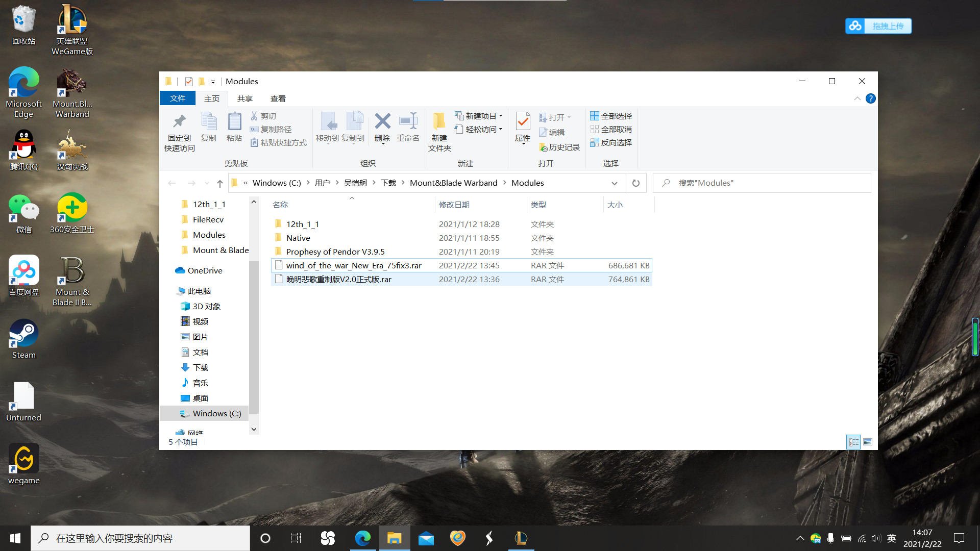Click Copy path (复制路径)
The image size is (980, 551).
271,130
